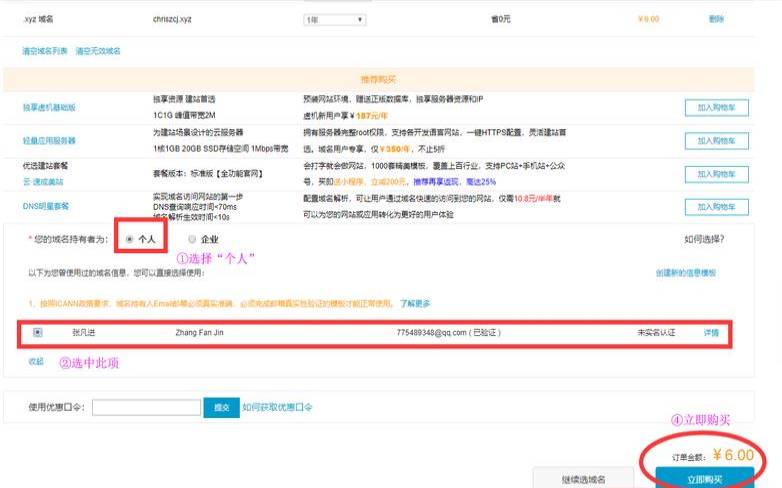Click the Zhang Fan Jin name text
The height and width of the screenshot is (488, 782).
(199, 332)
